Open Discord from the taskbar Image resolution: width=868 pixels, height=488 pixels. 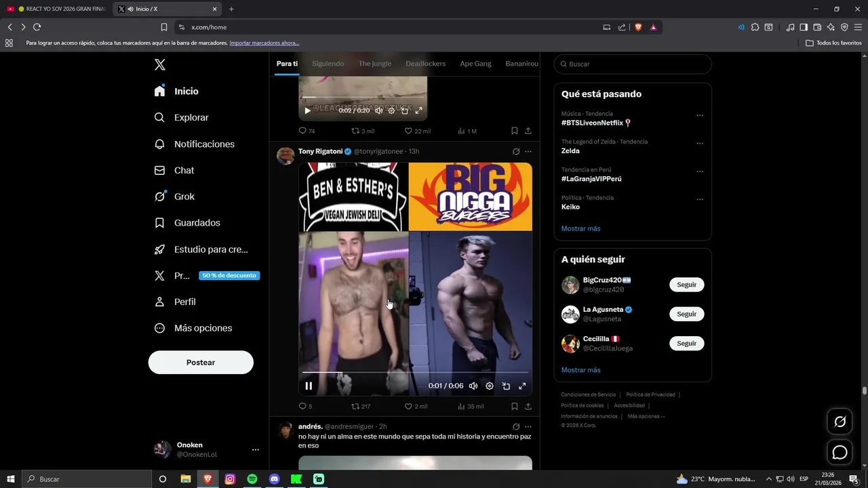click(x=274, y=479)
